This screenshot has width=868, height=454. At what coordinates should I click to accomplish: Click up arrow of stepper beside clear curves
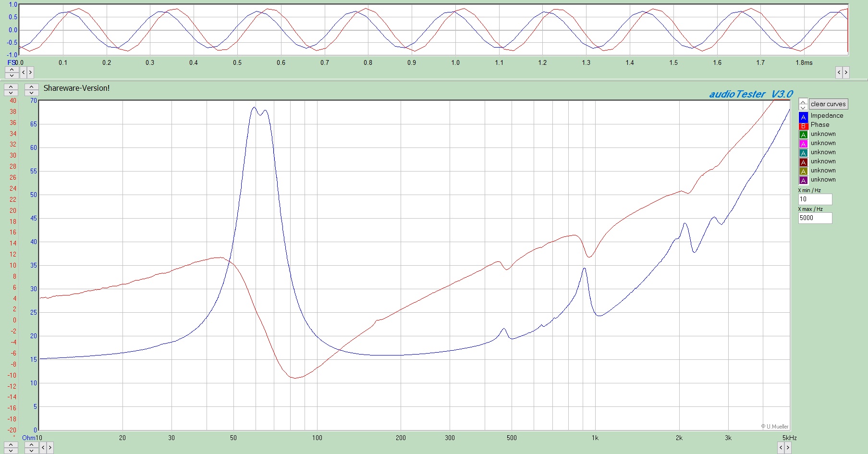pos(803,102)
